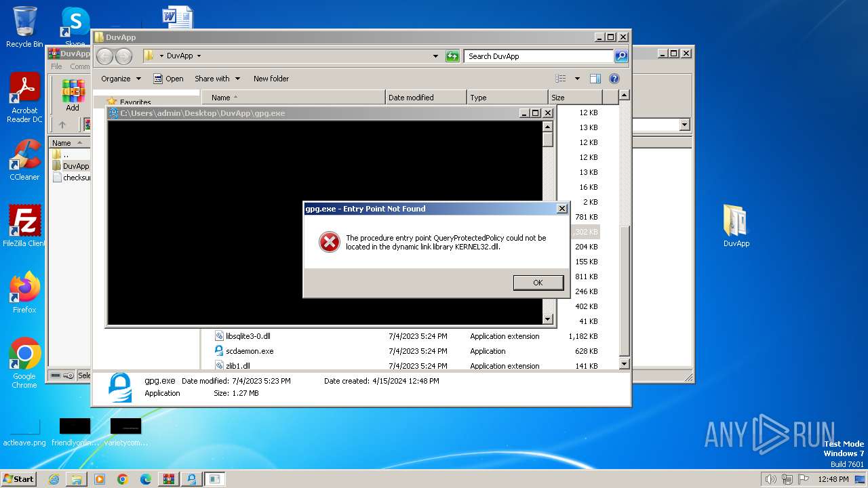
Task: Open Explorer help icon
Action: pos(614,79)
